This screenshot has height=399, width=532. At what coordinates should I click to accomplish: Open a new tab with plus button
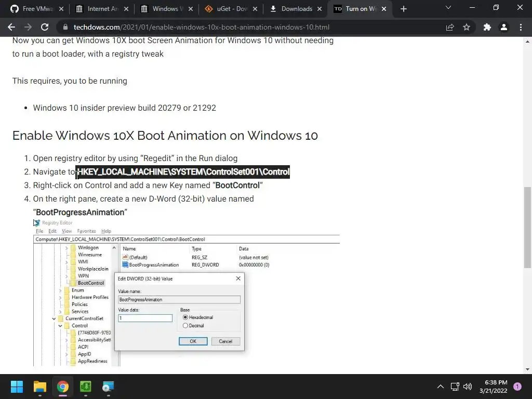tap(403, 9)
